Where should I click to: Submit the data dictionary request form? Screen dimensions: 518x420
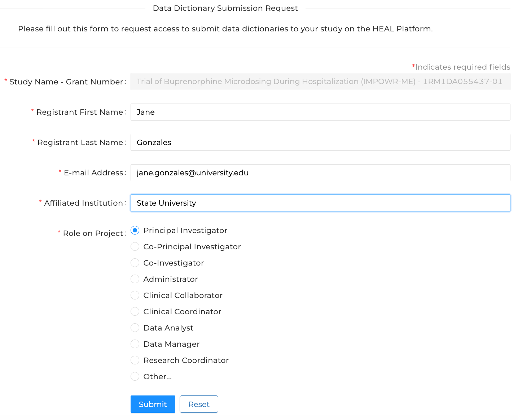point(153,404)
